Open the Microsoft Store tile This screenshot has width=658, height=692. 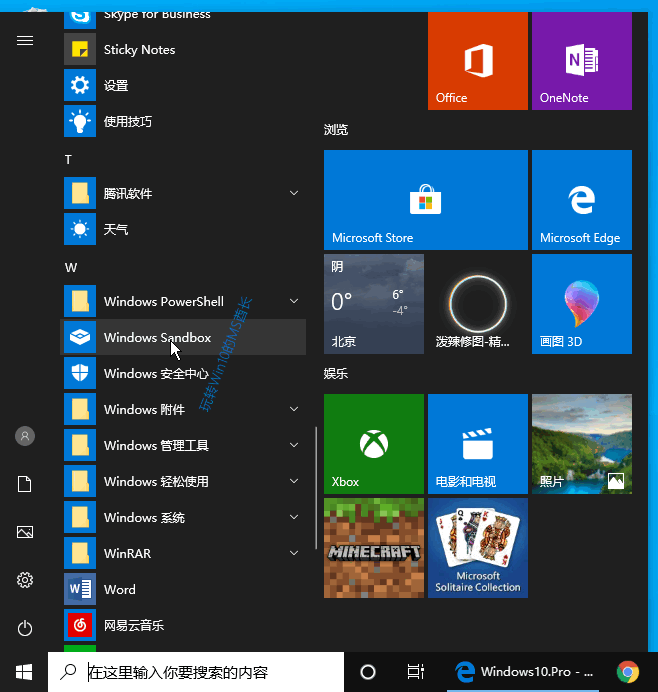coord(425,200)
